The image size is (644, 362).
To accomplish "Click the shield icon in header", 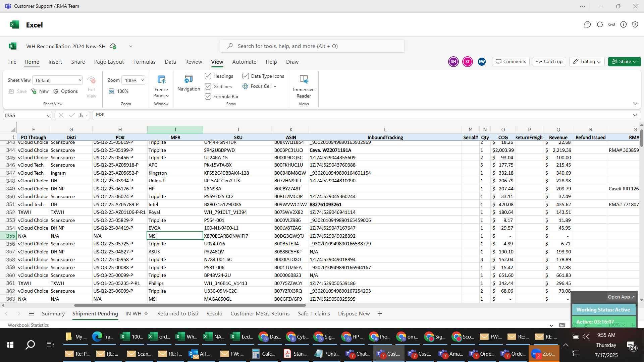I will point(635,24).
